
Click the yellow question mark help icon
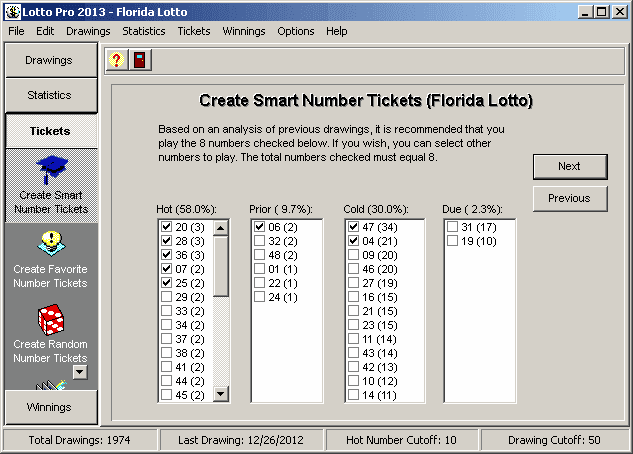point(117,60)
